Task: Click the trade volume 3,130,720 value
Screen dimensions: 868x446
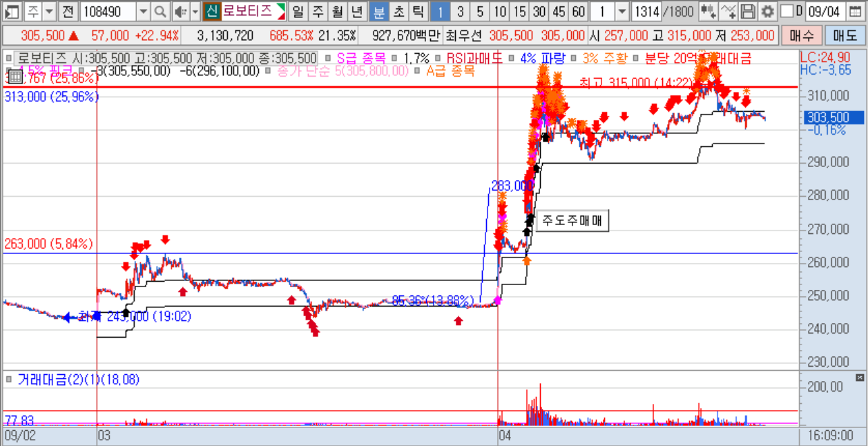Action: (x=224, y=36)
